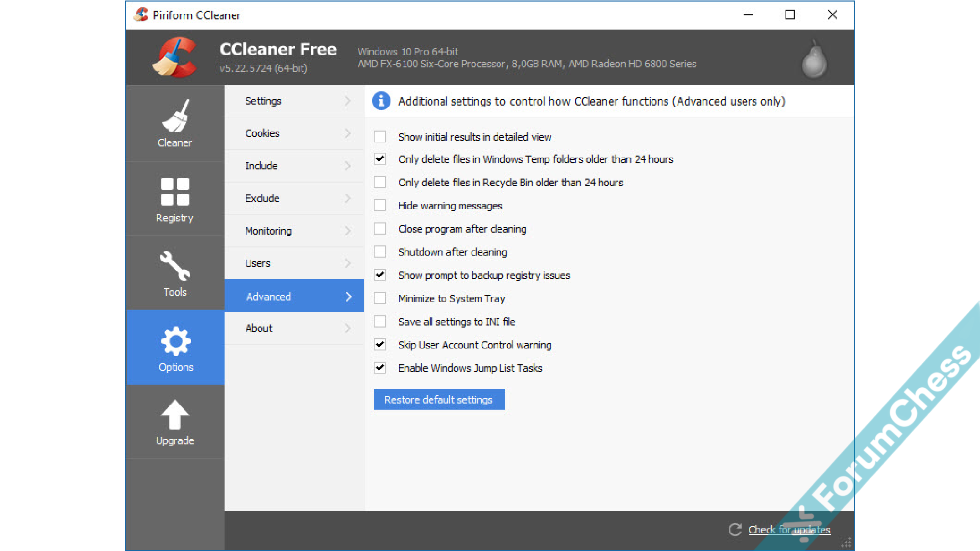Screen dimensions: 980x551
Task: Uncheck Skip User Account Control warning
Action: tap(380, 345)
